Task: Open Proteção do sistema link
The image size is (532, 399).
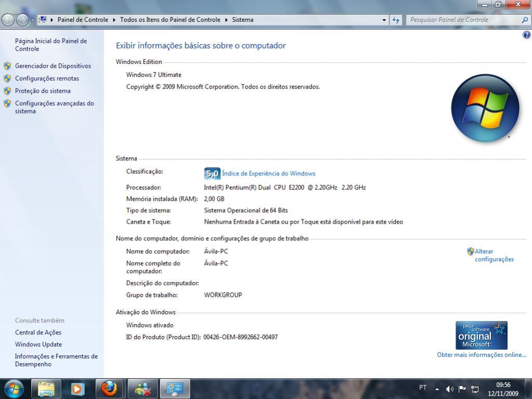Action: click(43, 91)
